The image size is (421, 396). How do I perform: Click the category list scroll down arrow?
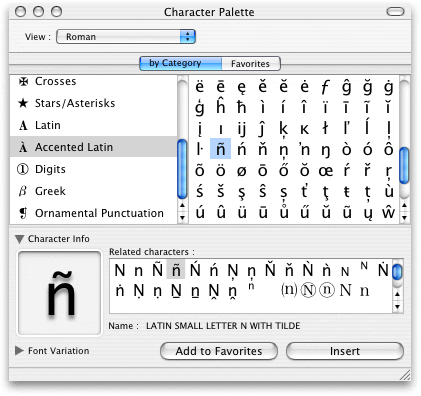point(182,218)
